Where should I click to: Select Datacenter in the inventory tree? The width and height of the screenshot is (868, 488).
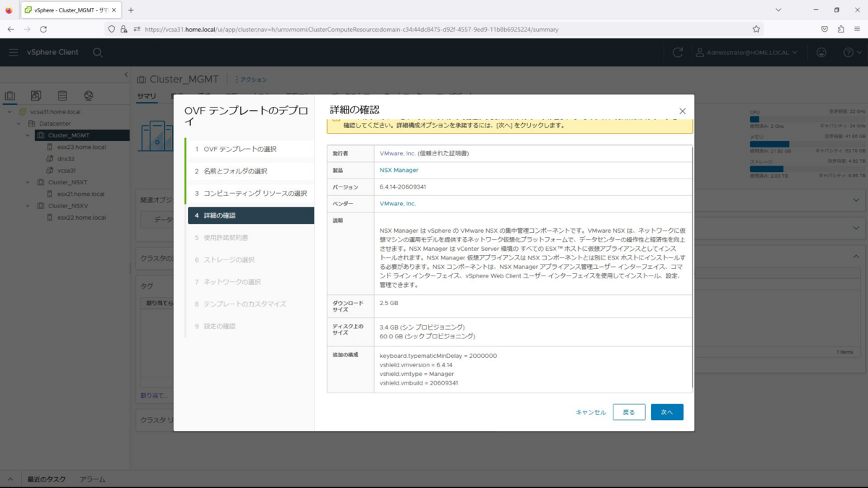tap(54, 124)
